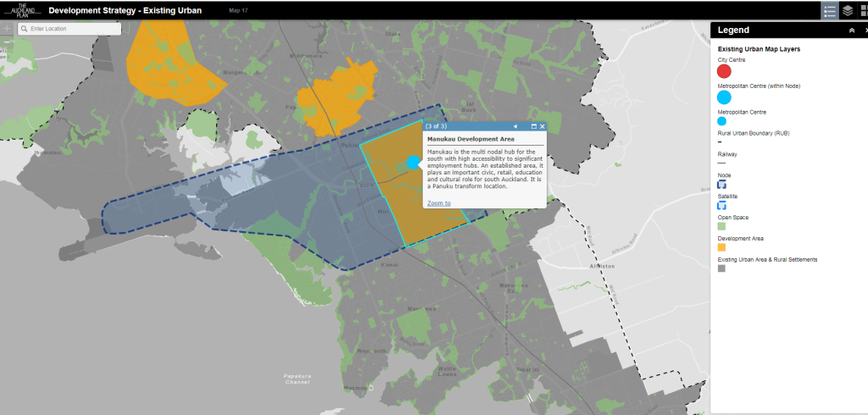Open the Layer List widget
Viewport: 868px width, 415px height.
tap(847, 10)
